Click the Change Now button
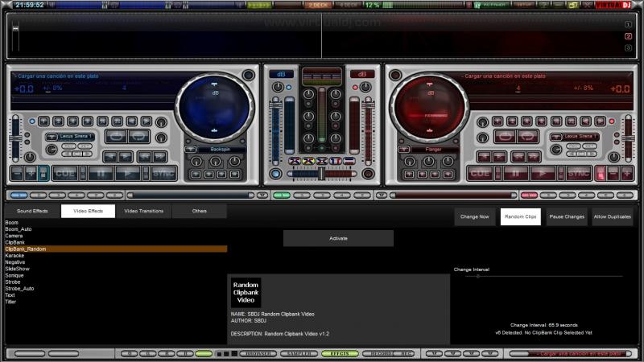This screenshot has width=644, height=362. coord(474,216)
